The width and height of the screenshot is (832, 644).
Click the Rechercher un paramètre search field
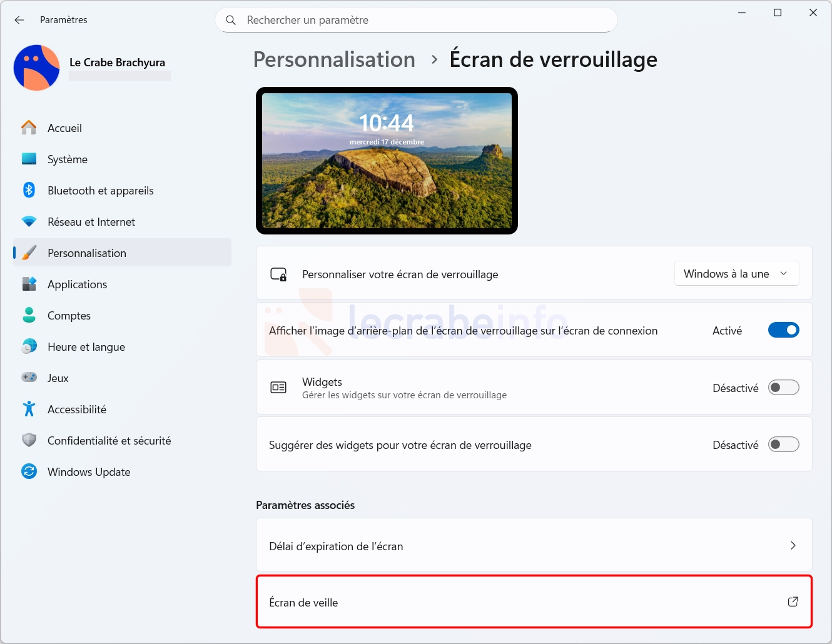pyautogui.click(x=416, y=20)
